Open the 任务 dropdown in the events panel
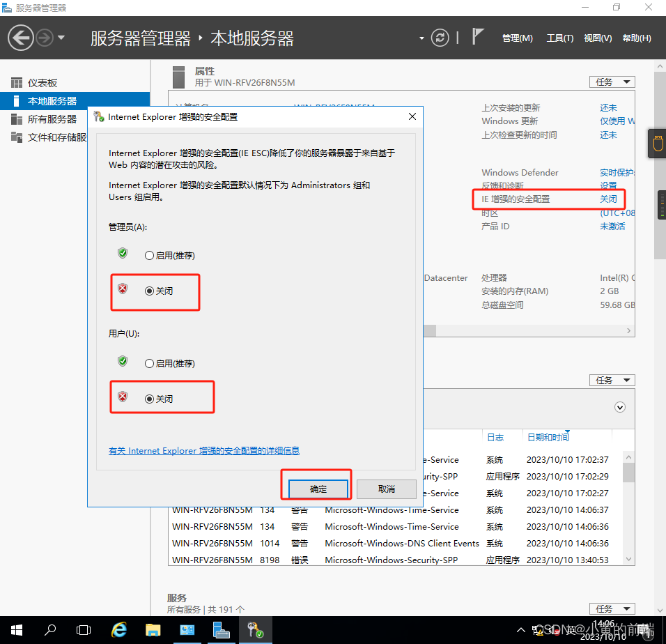 point(612,380)
